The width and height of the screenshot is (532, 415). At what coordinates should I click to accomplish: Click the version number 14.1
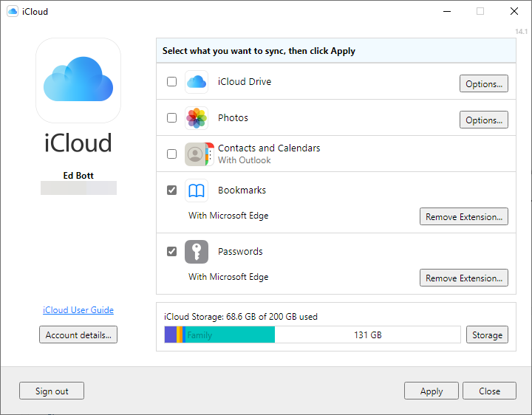point(521,32)
